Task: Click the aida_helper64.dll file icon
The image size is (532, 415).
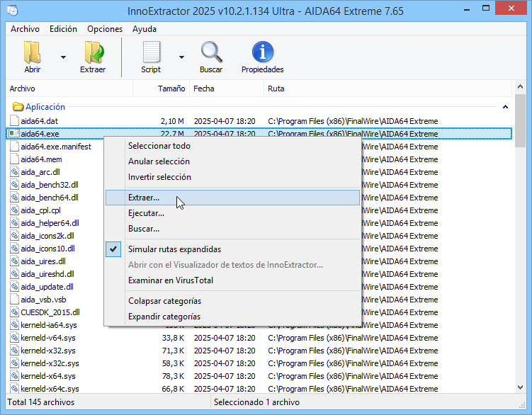Action: click(14, 223)
